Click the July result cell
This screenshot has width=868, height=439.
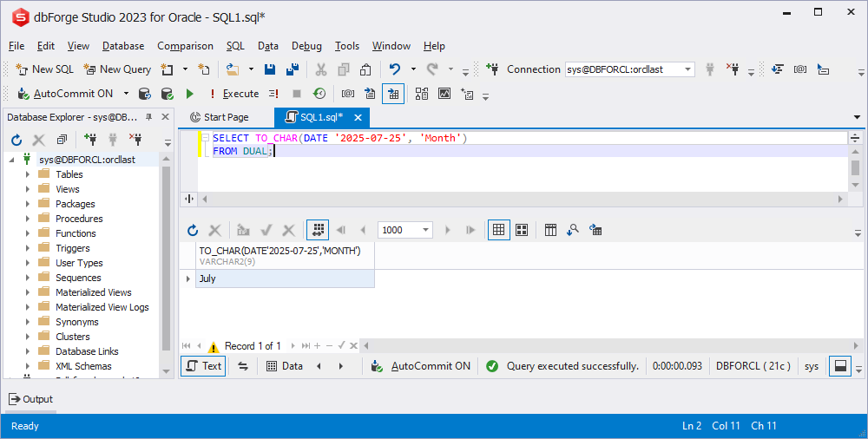click(x=285, y=278)
